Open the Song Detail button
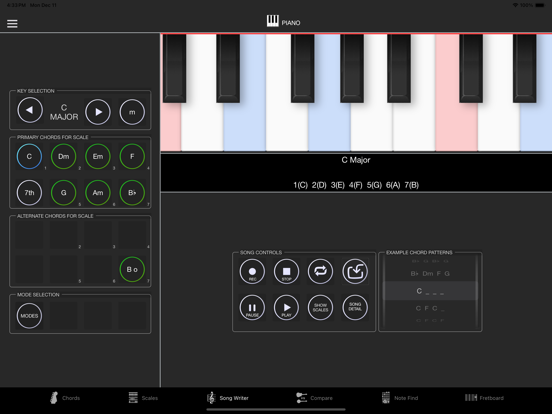This screenshot has height=414, width=552. pos(355,308)
